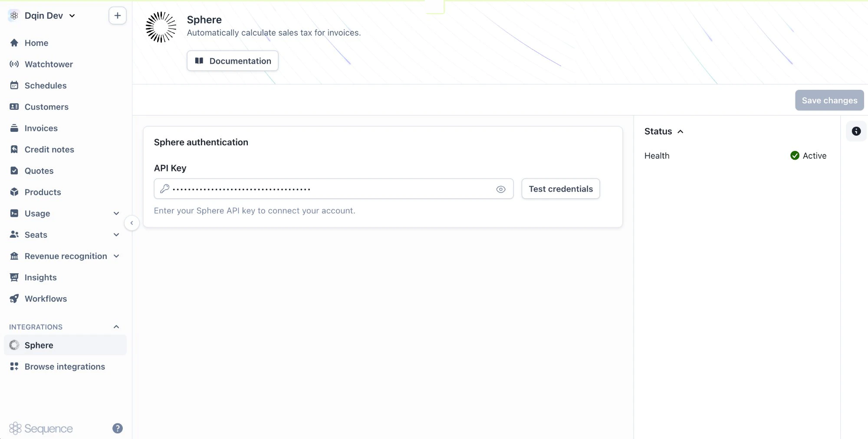Image resolution: width=868 pixels, height=439 pixels.
Task: Click Test credentials button
Action: click(561, 189)
